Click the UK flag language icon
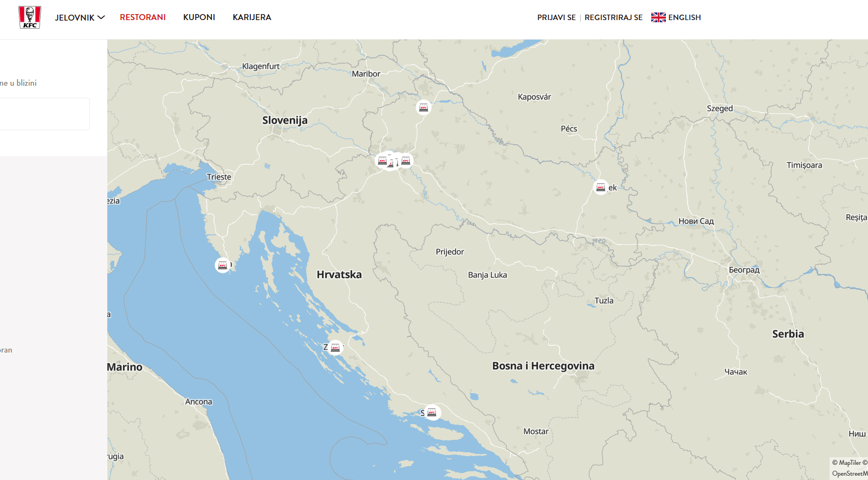868x480 pixels. click(x=658, y=17)
